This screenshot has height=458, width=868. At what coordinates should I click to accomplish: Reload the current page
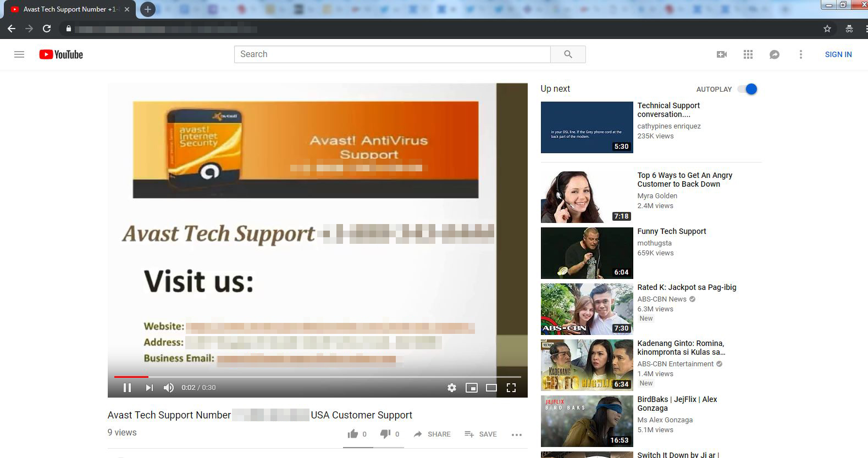[47, 29]
